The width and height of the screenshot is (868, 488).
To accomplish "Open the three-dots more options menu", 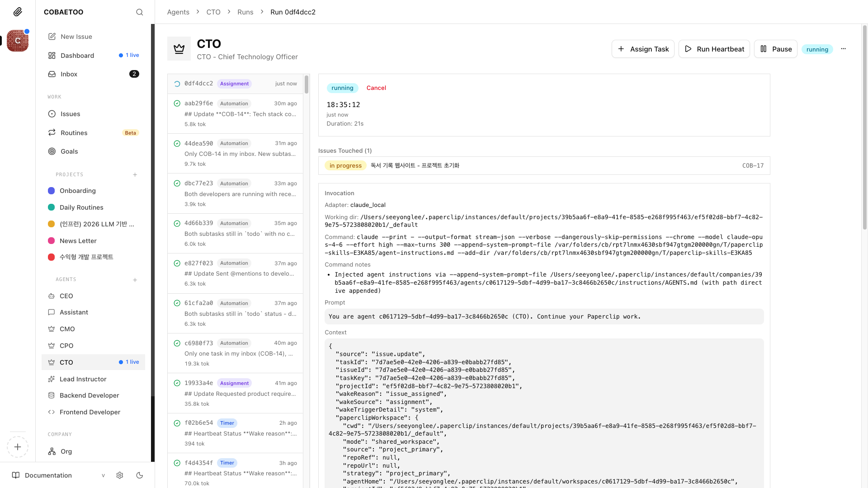I will click(x=843, y=49).
